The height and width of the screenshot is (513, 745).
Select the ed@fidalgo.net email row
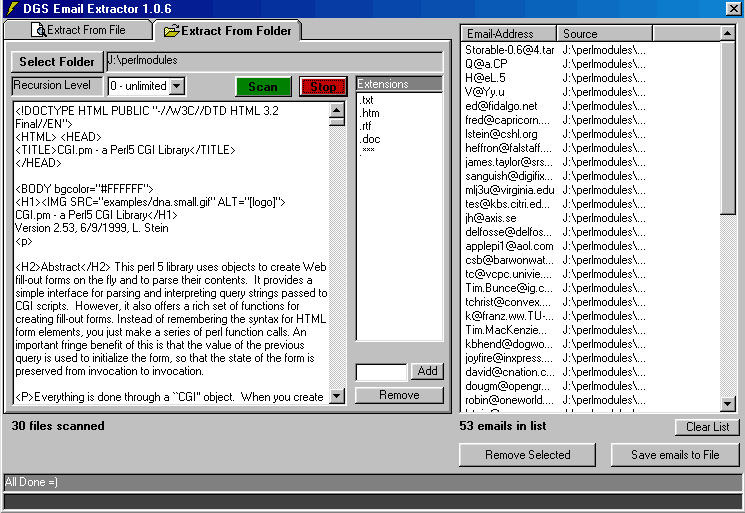(501, 106)
